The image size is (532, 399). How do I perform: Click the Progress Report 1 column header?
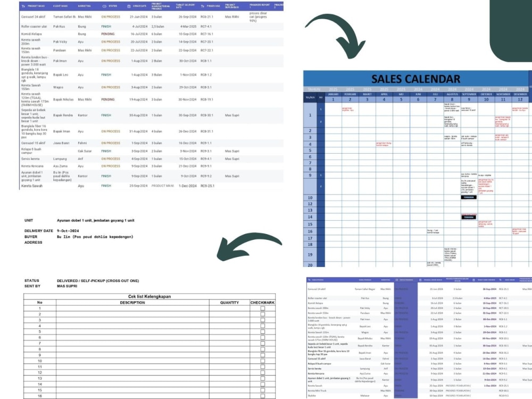pyautogui.click(x=260, y=6)
